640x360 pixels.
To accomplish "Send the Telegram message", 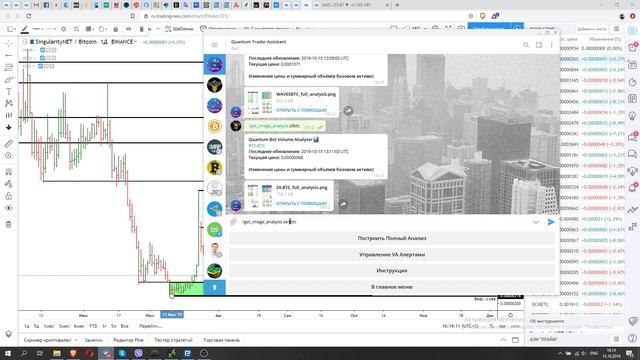I will (551, 222).
